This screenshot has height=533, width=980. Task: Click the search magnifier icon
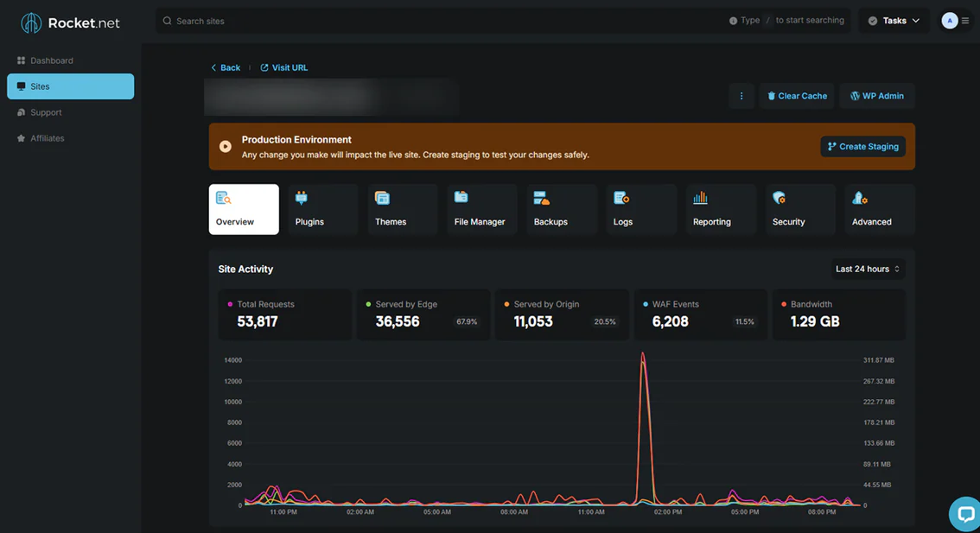click(x=167, y=21)
